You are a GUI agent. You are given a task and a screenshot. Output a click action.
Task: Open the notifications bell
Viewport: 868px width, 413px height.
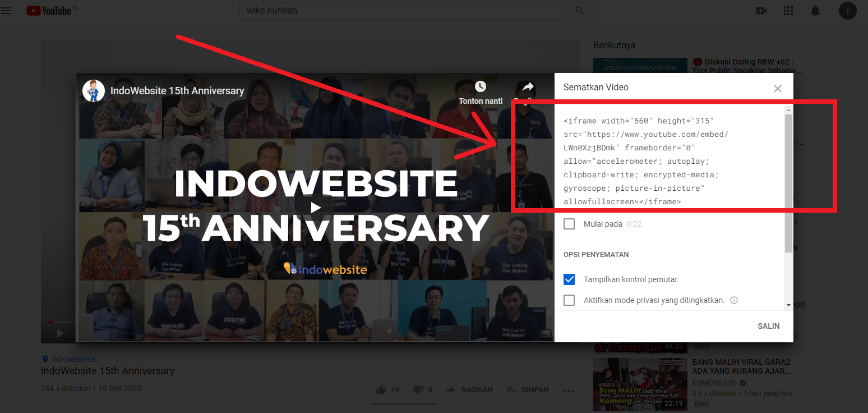pos(815,10)
